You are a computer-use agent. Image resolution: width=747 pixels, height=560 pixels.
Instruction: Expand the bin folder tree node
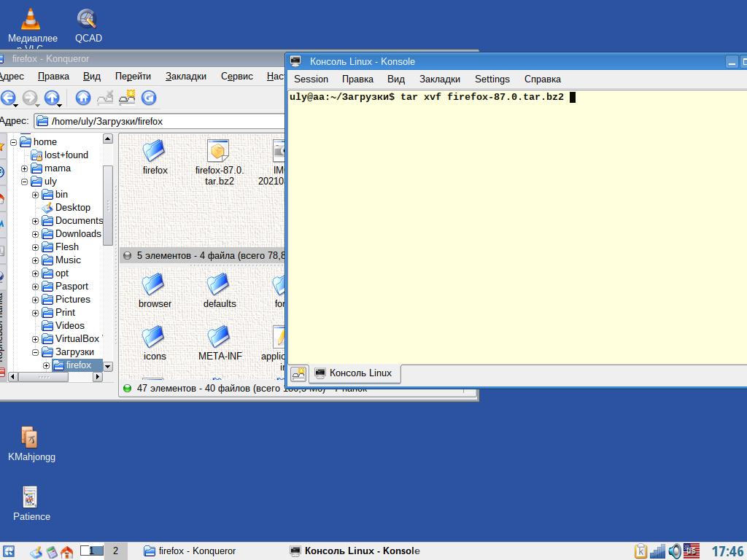click(x=35, y=195)
